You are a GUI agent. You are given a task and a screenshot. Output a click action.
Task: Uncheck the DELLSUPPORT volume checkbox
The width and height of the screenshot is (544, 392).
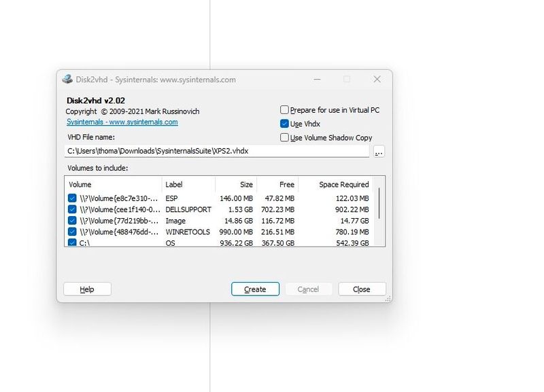[72, 209]
